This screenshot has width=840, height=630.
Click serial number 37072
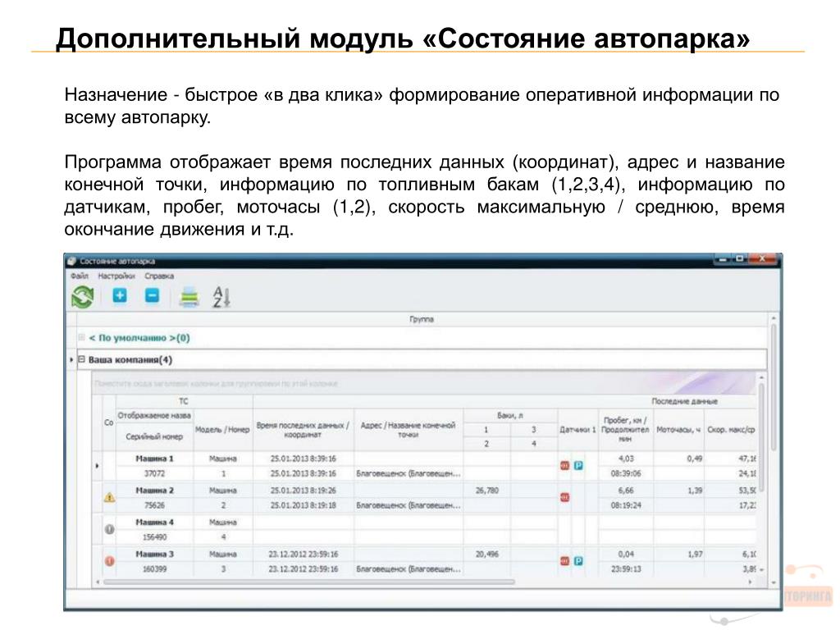tap(154, 473)
